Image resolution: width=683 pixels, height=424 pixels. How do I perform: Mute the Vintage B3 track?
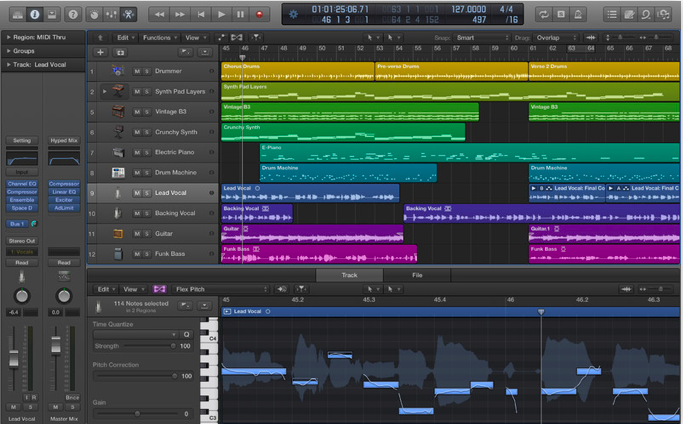[137, 112]
